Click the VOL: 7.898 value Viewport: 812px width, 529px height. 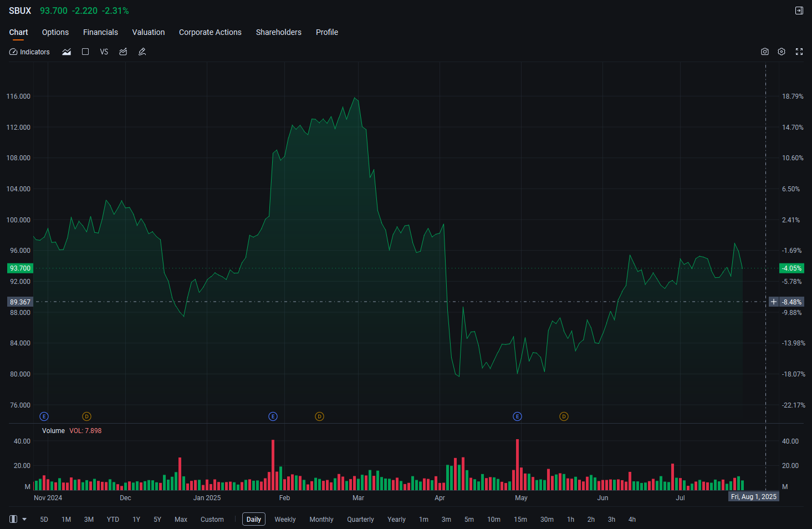point(85,431)
